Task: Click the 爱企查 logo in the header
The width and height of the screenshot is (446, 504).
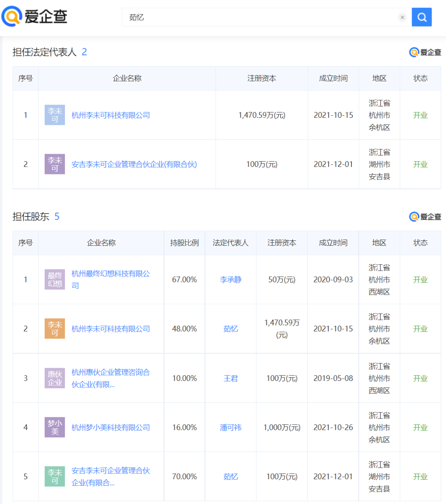Action: [x=34, y=17]
